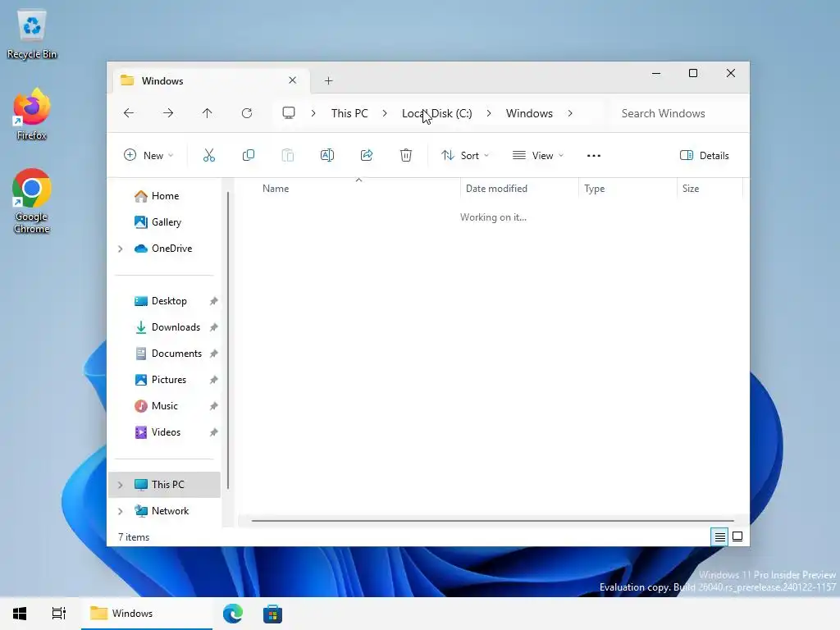Switch to large thumbnails view layout
This screenshot has width=840, height=630.
pyautogui.click(x=737, y=536)
